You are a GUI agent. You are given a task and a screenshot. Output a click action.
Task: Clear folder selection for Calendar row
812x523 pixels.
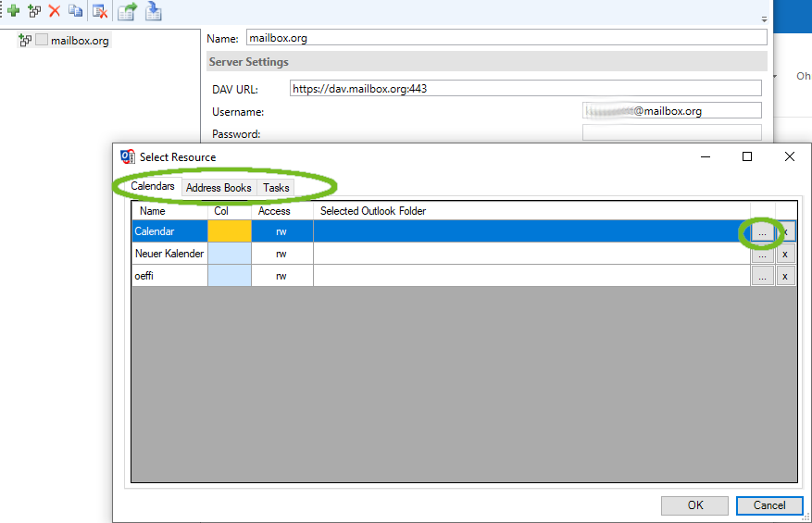point(785,232)
